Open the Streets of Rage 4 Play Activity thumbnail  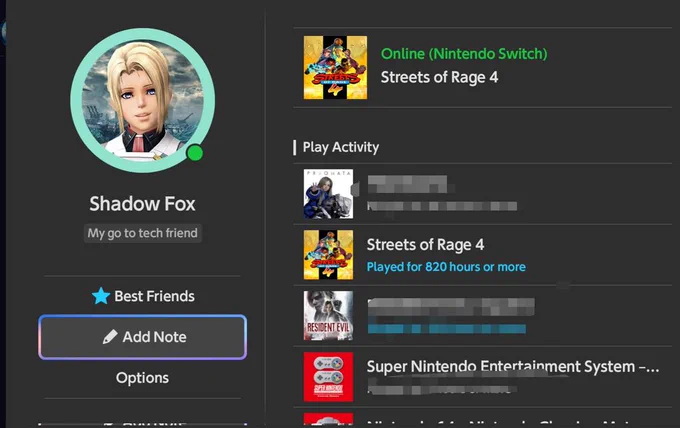[x=328, y=255]
